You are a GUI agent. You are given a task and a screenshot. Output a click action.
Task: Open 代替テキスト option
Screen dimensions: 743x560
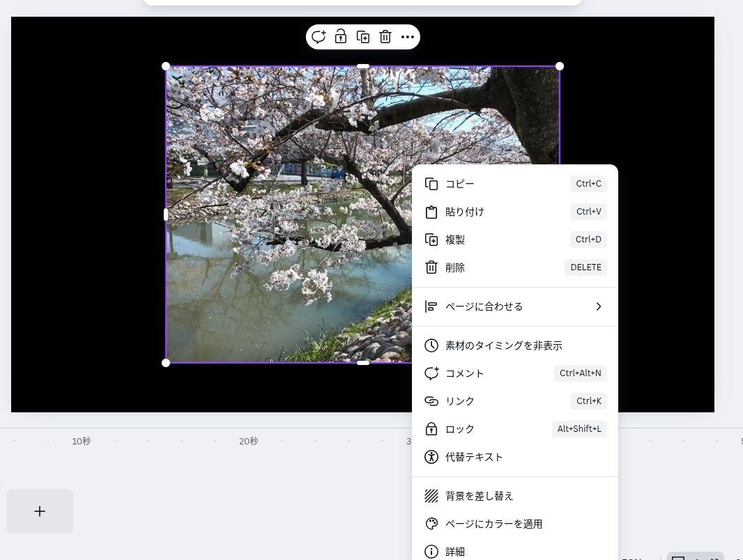coord(474,457)
